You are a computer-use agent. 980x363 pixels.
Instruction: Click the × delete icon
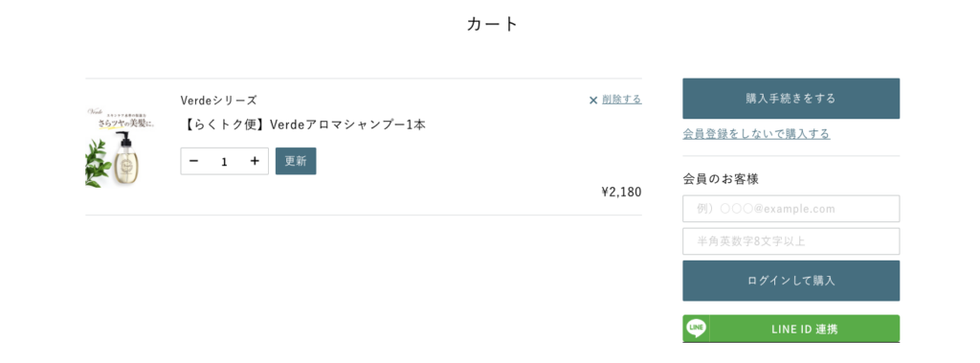click(593, 101)
